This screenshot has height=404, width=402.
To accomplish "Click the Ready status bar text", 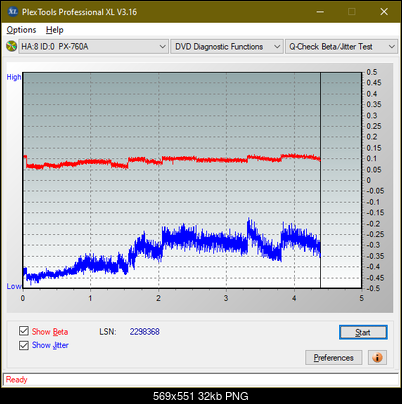I will [17, 380].
